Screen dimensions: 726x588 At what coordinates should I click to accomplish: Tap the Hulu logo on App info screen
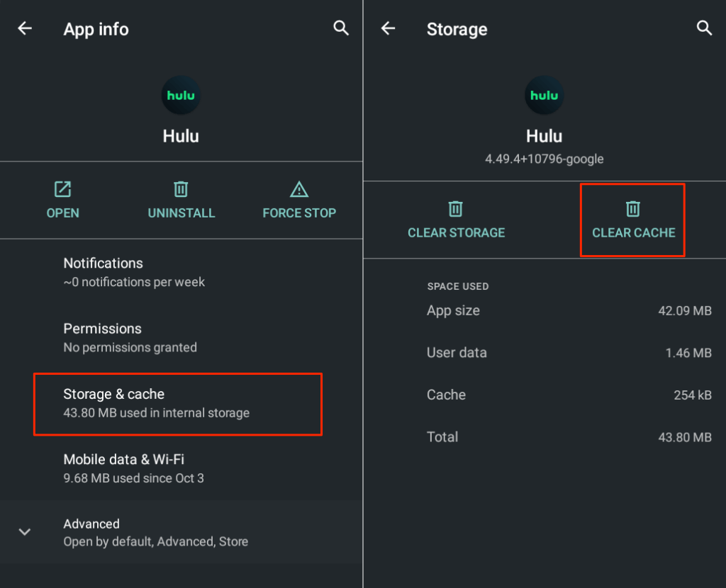point(181,95)
